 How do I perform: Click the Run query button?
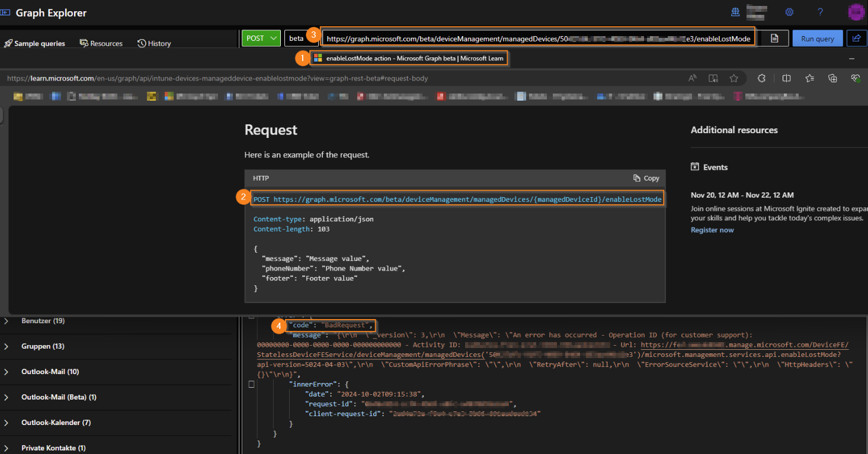(x=817, y=38)
